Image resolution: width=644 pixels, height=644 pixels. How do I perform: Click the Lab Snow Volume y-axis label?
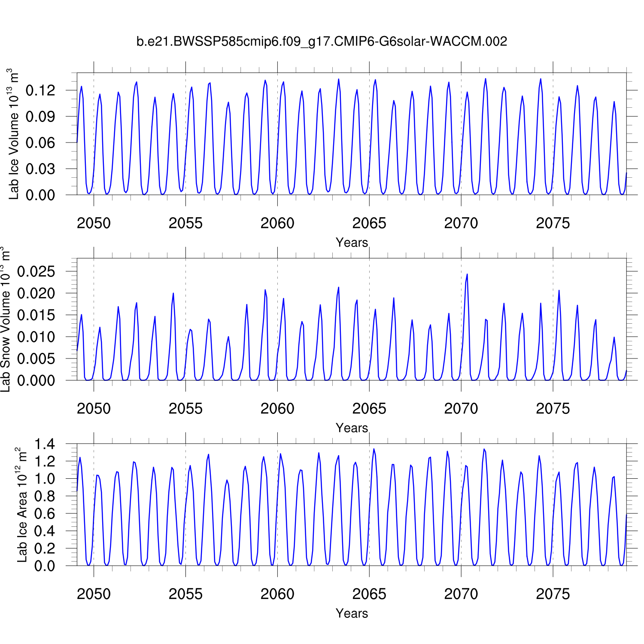(x=5, y=319)
